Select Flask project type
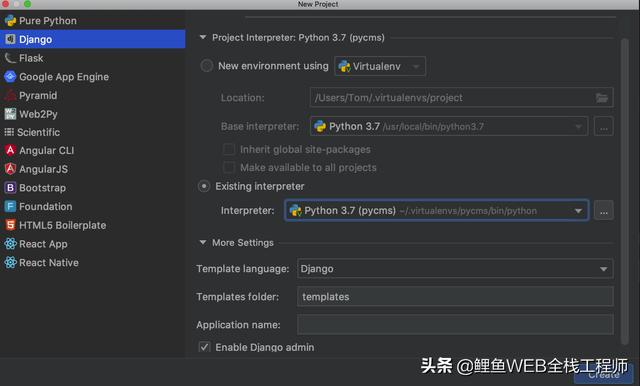Image resolution: width=640 pixels, height=386 pixels. [x=93, y=58]
